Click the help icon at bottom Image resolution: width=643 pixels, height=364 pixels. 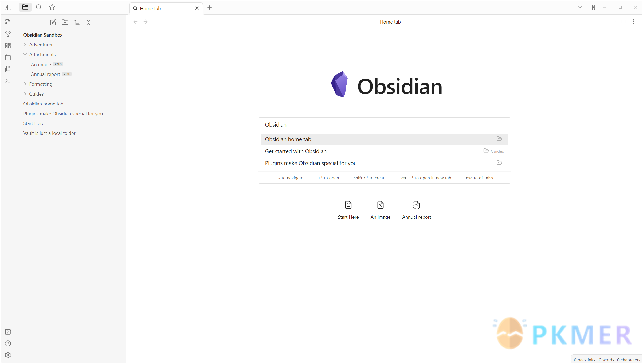tap(8, 344)
